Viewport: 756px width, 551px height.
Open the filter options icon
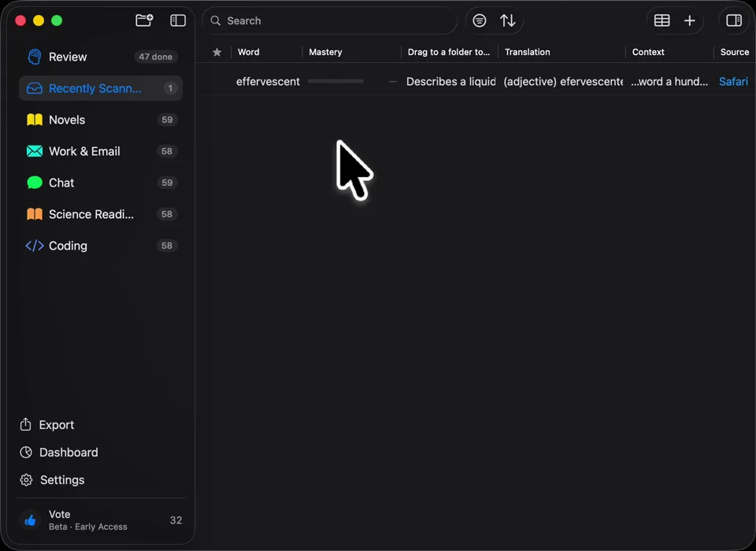pyautogui.click(x=480, y=20)
